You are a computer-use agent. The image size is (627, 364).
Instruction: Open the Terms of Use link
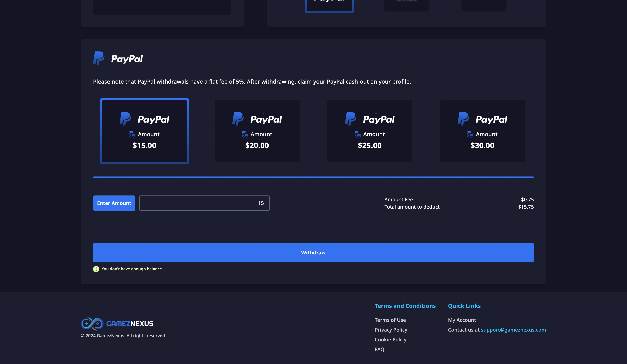pos(390,320)
